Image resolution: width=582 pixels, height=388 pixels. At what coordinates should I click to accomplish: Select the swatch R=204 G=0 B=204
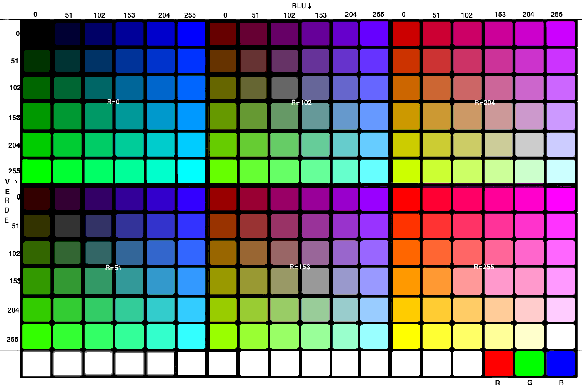tap(529, 34)
